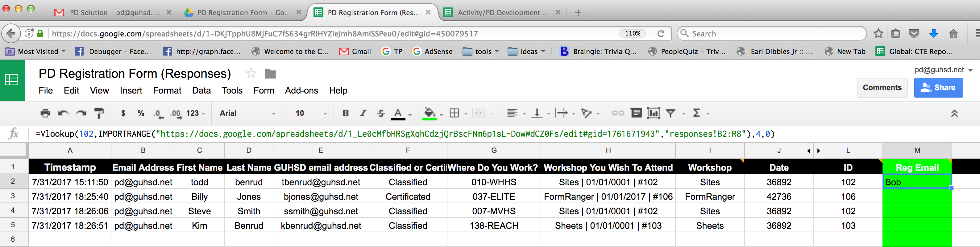Image resolution: width=980 pixels, height=247 pixels.
Task: Click the Print icon in toolbar
Action: click(45, 113)
